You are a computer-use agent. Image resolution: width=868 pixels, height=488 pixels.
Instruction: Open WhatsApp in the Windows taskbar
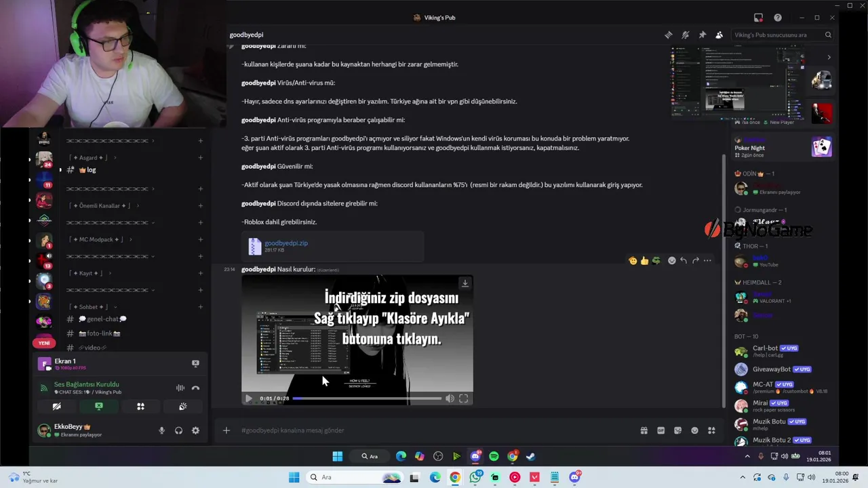(x=475, y=477)
